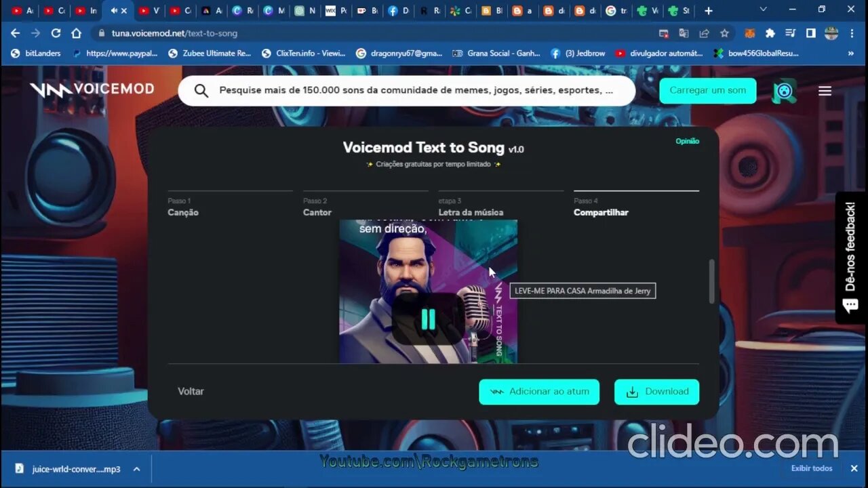Click the Opinião link
Viewport: 868px width, 488px height.
(687, 141)
